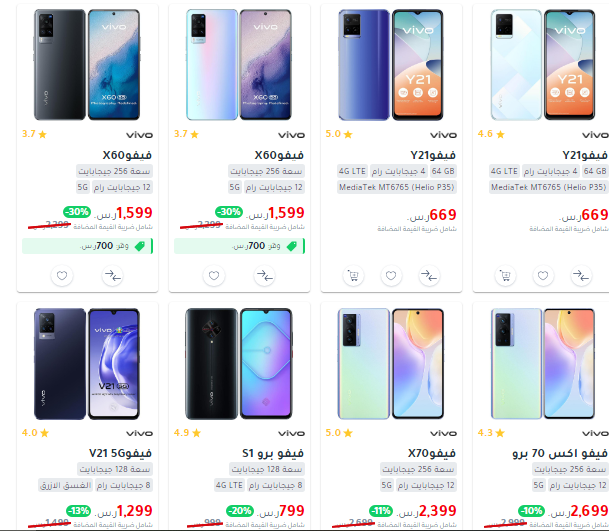Click the -30% discount badge on blue-pink X60
The image size is (609, 531).
pos(229,212)
